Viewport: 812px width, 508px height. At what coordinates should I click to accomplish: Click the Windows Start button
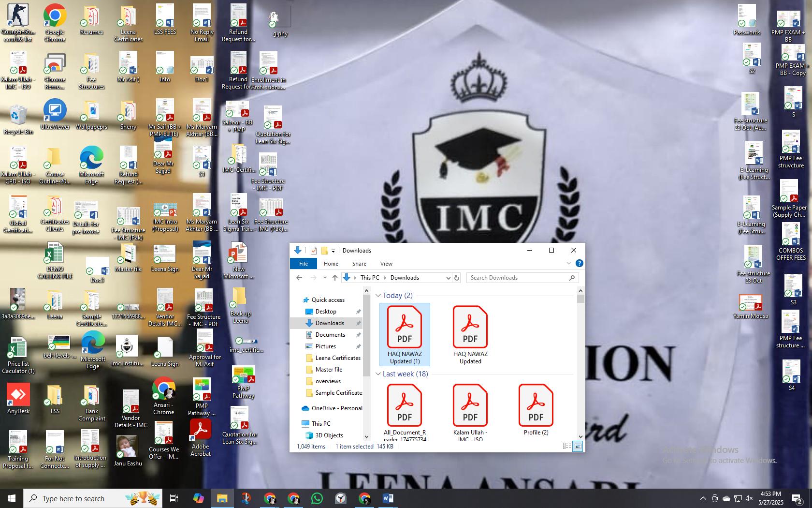12,498
